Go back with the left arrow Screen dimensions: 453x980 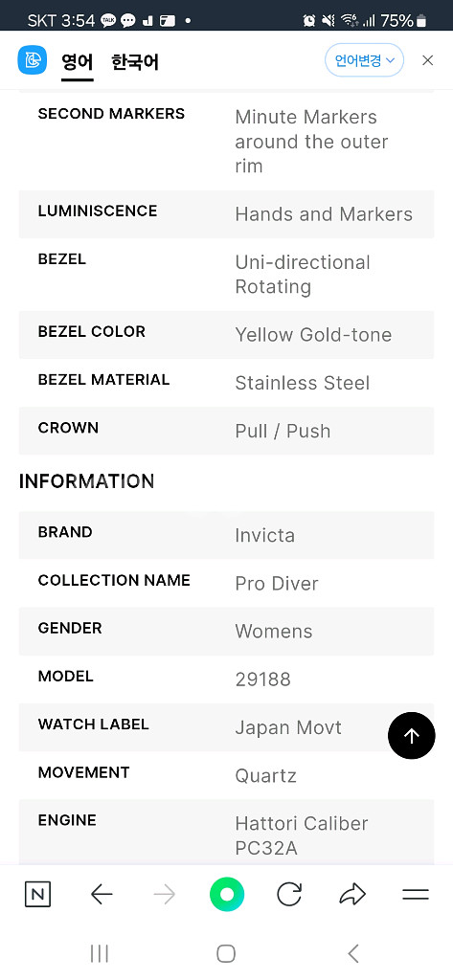click(102, 895)
